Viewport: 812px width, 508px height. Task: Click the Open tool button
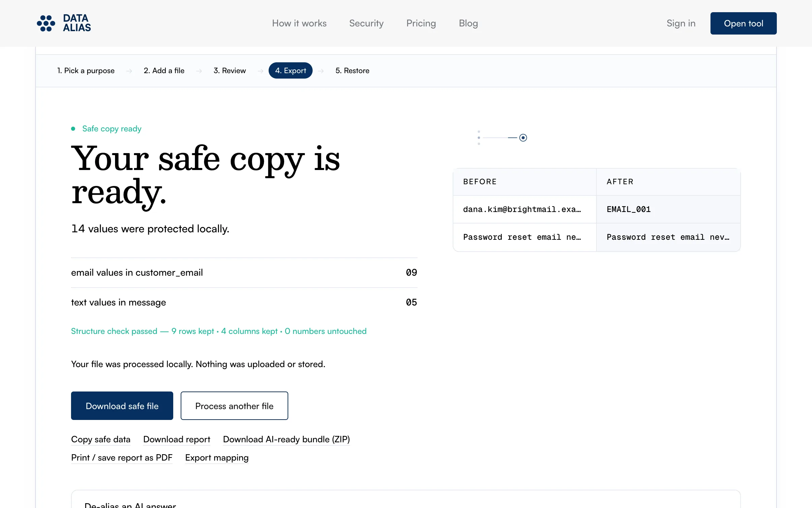tap(743, 23)
